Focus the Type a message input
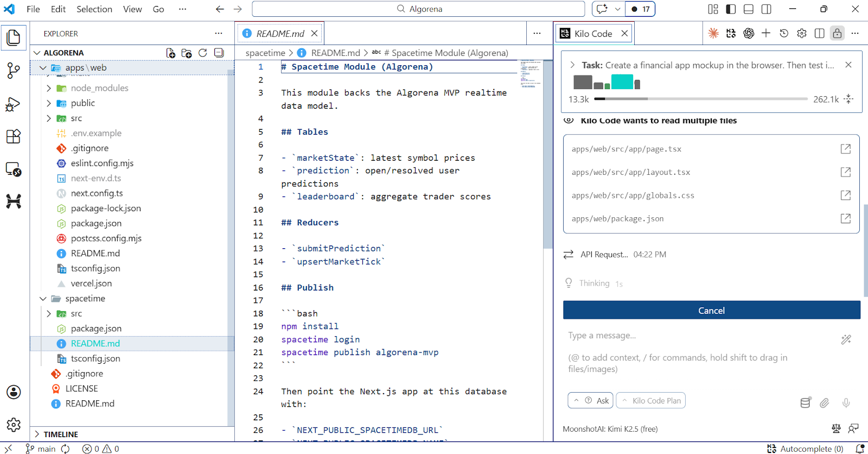 tap(700, 336)
